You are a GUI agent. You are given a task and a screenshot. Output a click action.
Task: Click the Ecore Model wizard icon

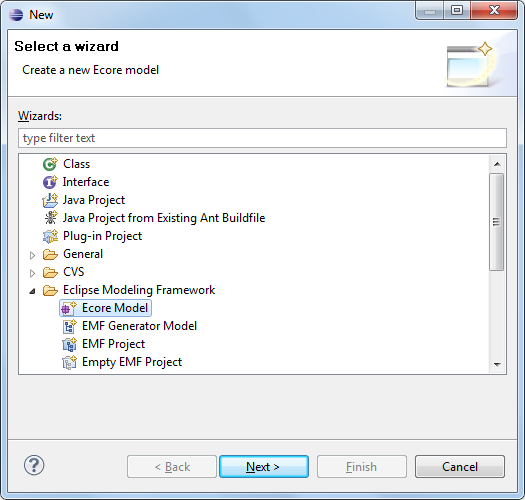click(69, 308)
